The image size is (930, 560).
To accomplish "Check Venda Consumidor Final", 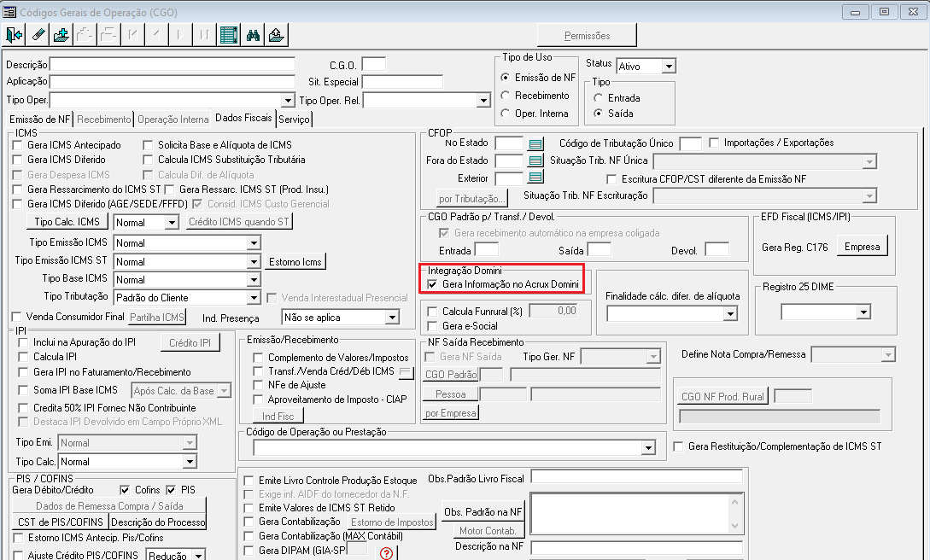I will pyautogui.click(x=16, y=317).
